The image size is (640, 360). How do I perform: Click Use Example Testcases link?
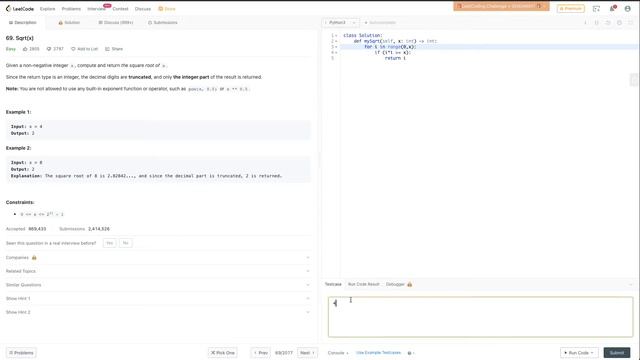point(378,353)
